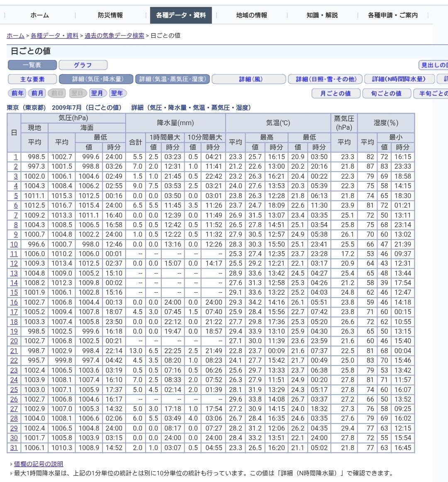This screenshot has width=448, height=482.
Task: Select the 各種データ・資料 navigation tab
Action: tap(180, 15)
